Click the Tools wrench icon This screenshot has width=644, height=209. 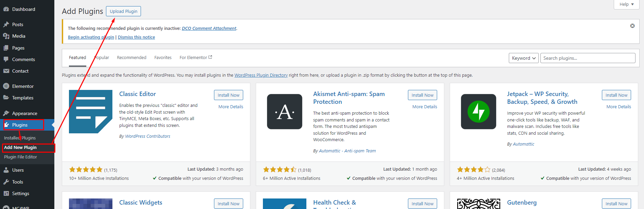point(6,182)
